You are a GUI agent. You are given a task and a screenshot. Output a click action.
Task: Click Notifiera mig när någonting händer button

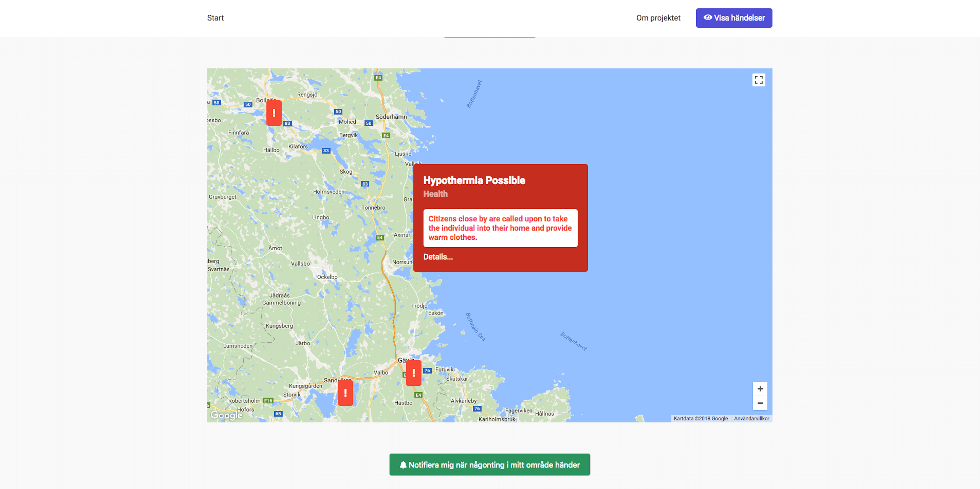[489, 465]
